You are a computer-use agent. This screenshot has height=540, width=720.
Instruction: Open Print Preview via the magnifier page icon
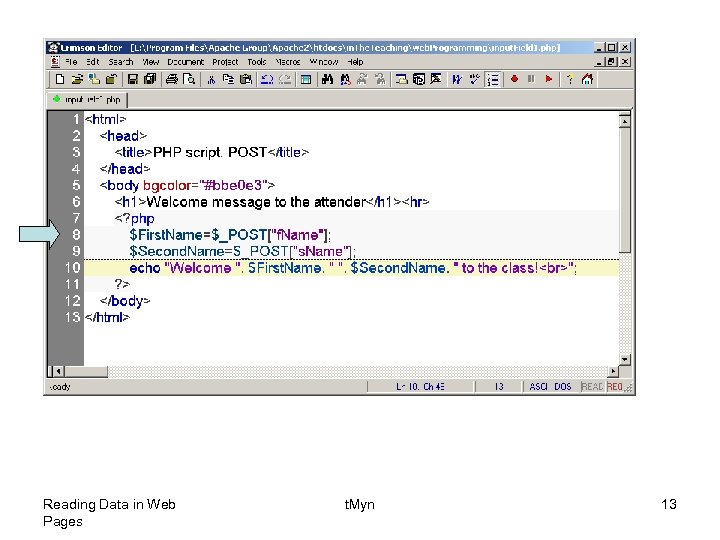tap(189, 79)
